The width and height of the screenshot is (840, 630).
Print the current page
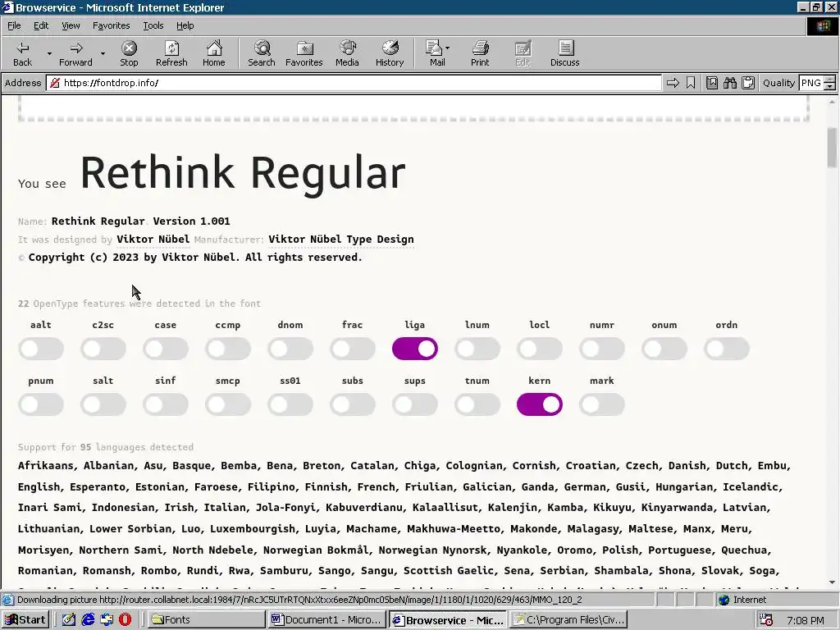479,53
